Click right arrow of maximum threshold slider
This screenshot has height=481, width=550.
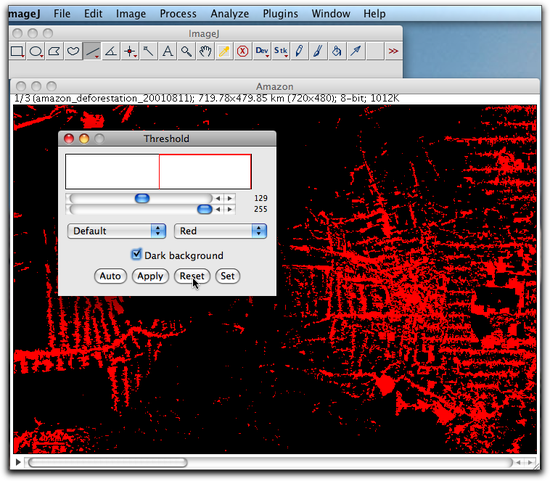(230, 209)
